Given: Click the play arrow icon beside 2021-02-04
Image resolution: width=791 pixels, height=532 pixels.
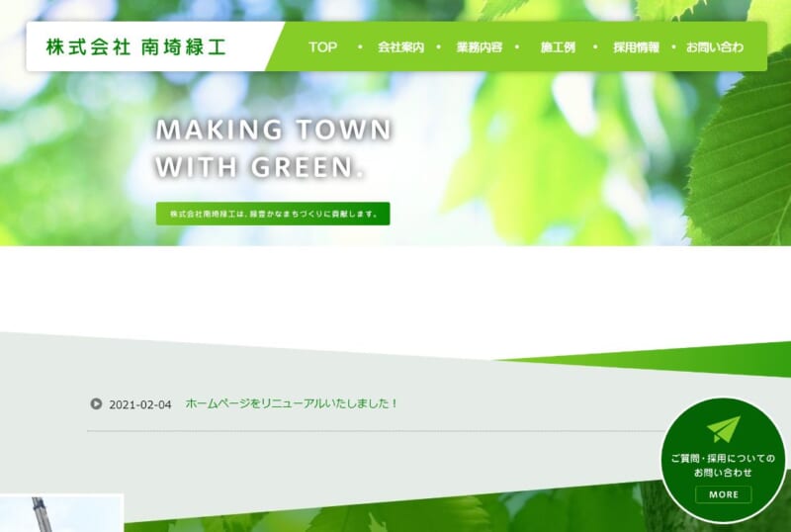Looking at the screenshot, I should point(96,403).
